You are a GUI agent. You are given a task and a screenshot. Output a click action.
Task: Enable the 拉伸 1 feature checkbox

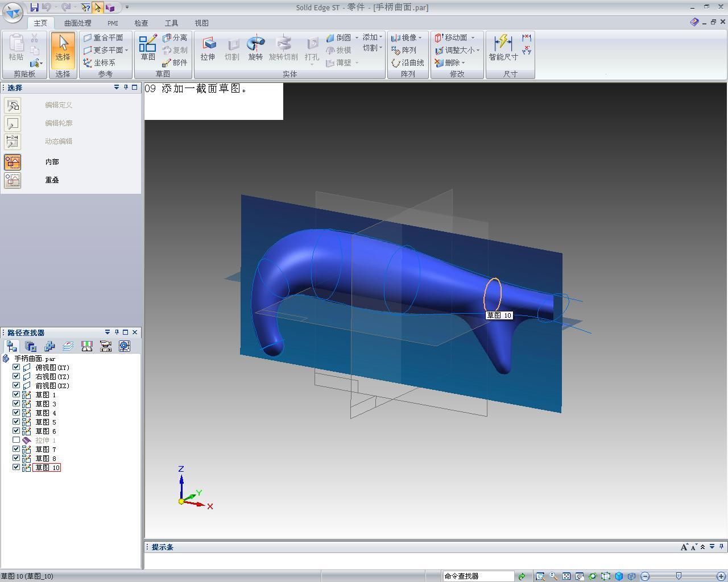[16, 440]
